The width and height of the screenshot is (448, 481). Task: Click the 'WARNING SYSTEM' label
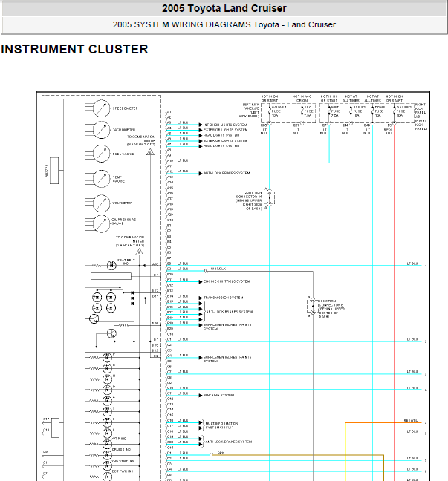pos(218,395)
